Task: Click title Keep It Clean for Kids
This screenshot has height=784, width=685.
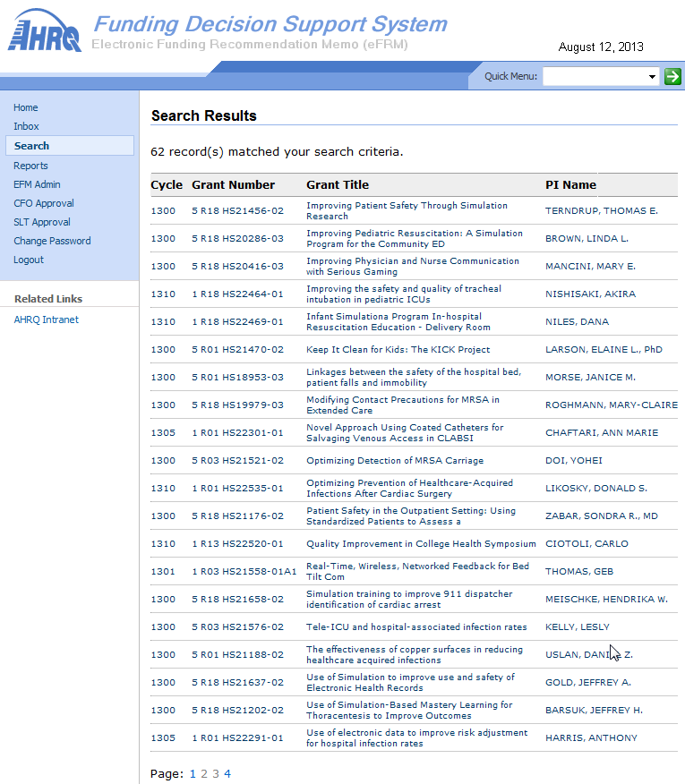Action: point(398,350)
